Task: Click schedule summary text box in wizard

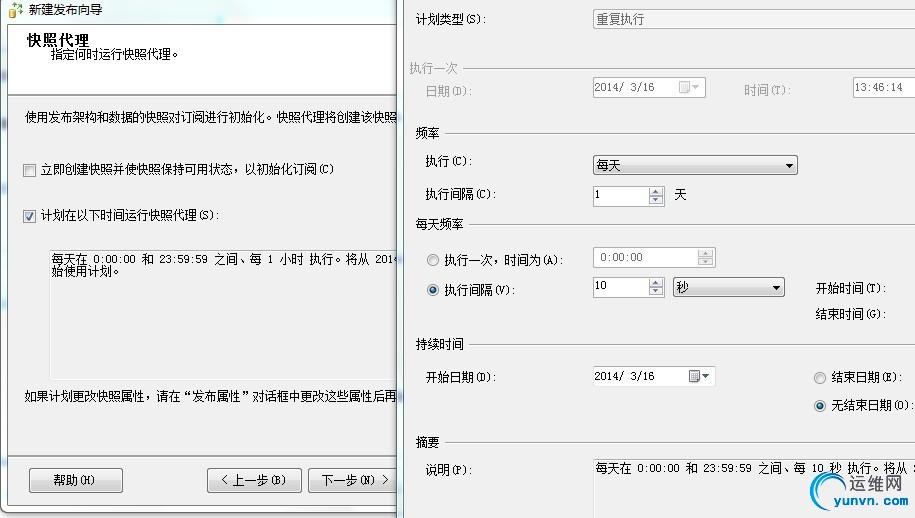Action: pyautogui.click(x=223, y=315)
